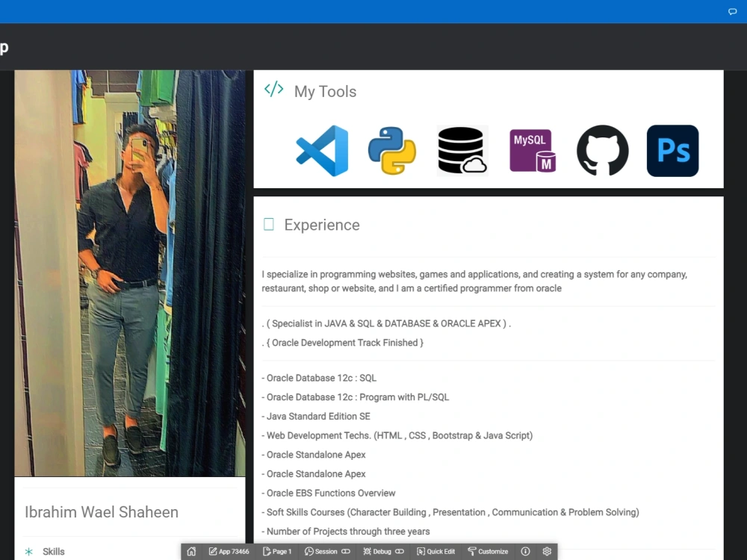Click the Skills heading

point(53,552)
